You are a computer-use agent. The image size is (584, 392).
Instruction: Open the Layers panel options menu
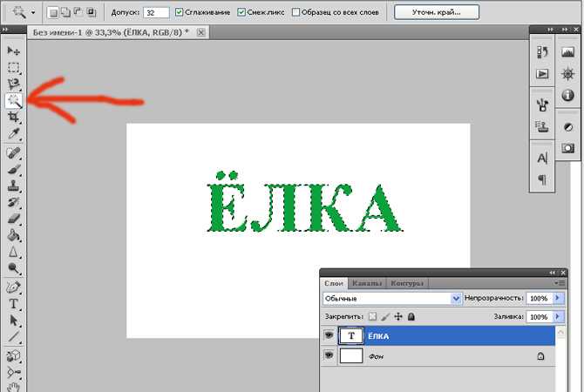[560, 283]
